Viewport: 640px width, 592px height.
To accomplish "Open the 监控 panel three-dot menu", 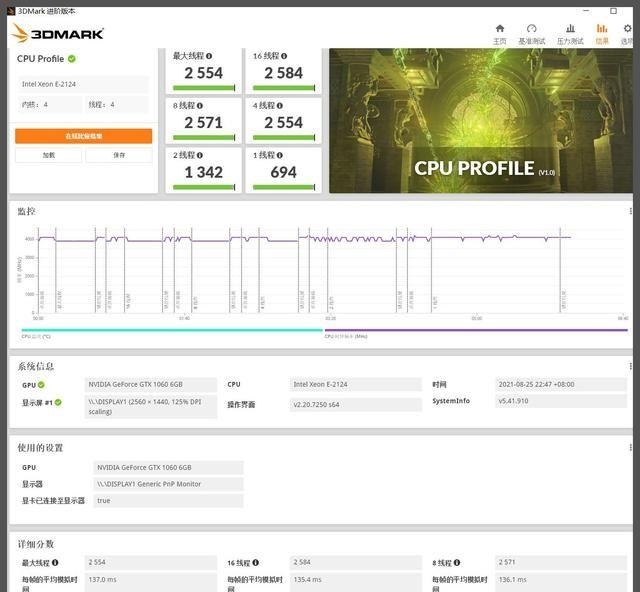I will click(x=631, y=211).
